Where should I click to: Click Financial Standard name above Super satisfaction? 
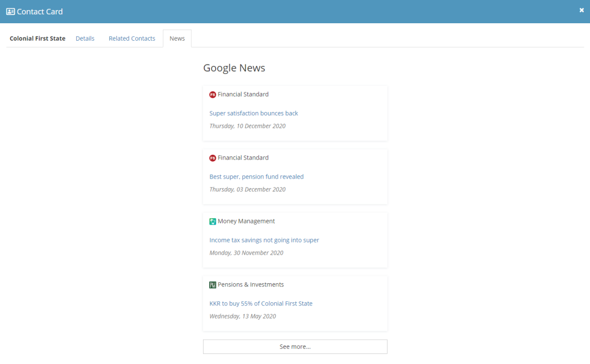point(243,95)
